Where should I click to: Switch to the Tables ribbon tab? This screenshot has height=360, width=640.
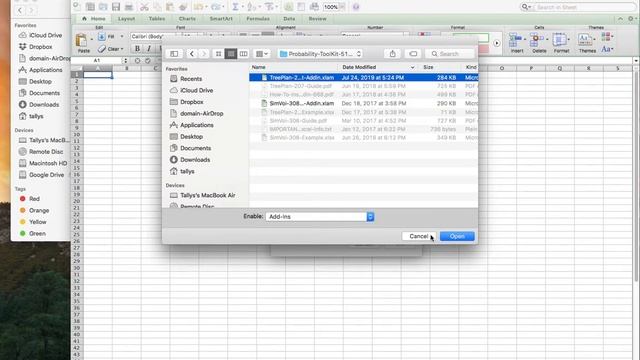157,19
